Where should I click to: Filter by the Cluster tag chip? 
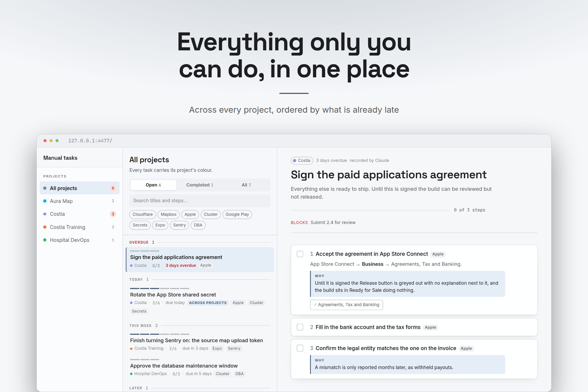pyautogui.click(x=211, y=215)
